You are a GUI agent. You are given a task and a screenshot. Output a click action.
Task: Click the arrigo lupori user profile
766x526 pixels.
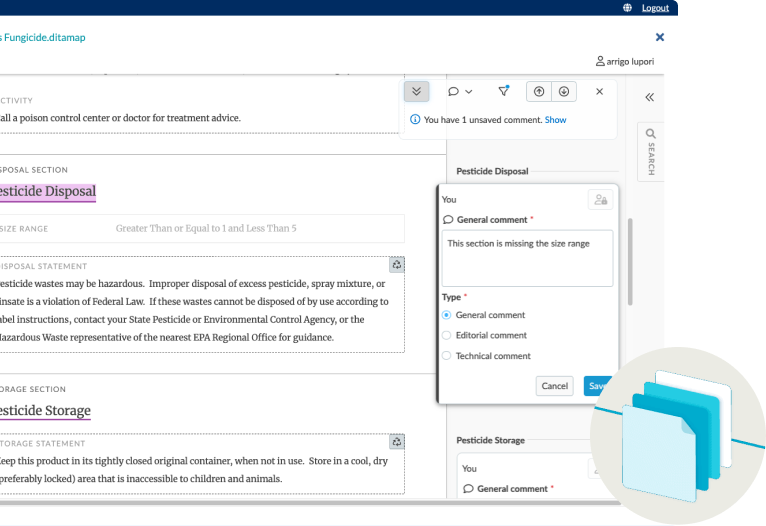pyautogui.click(x=625, y=62)
